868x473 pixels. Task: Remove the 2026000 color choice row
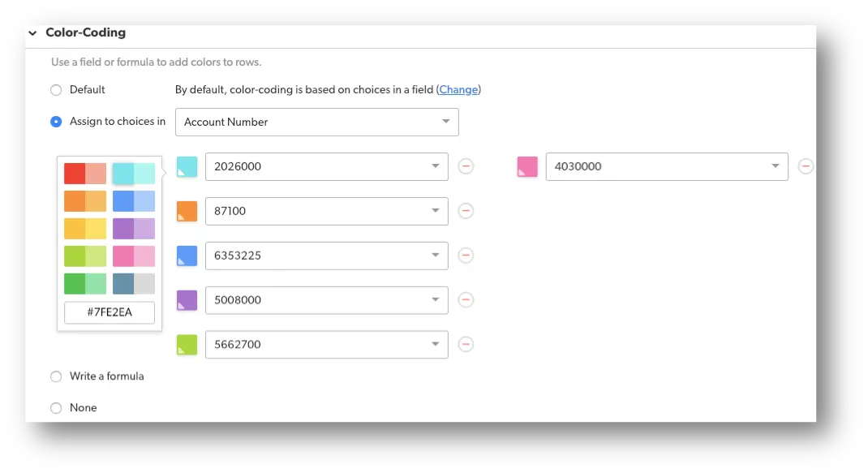point(466,166)
